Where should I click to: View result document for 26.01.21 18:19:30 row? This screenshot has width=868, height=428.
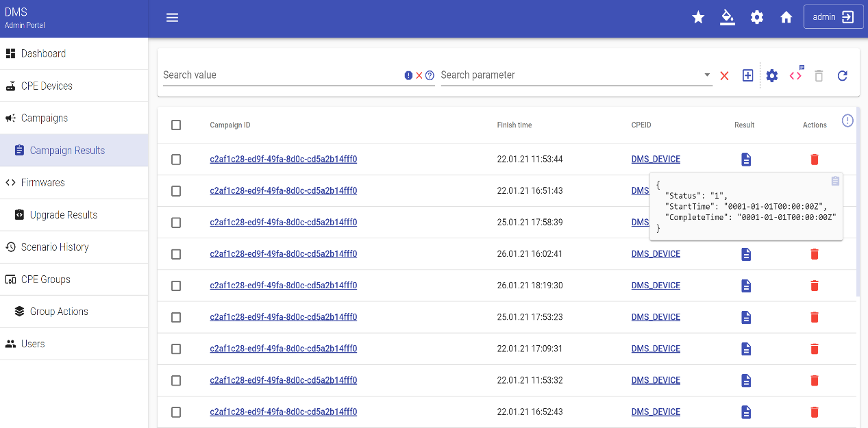point(746,286)
